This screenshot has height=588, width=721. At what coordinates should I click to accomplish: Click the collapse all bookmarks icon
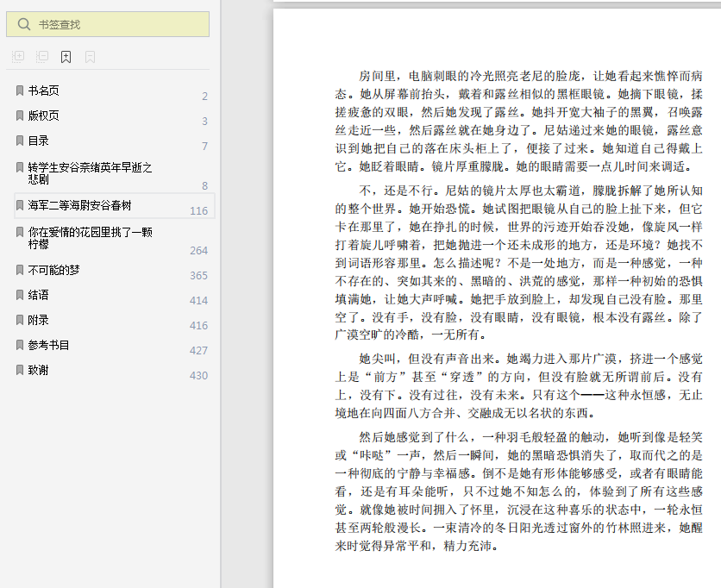(x=42, y=57)
